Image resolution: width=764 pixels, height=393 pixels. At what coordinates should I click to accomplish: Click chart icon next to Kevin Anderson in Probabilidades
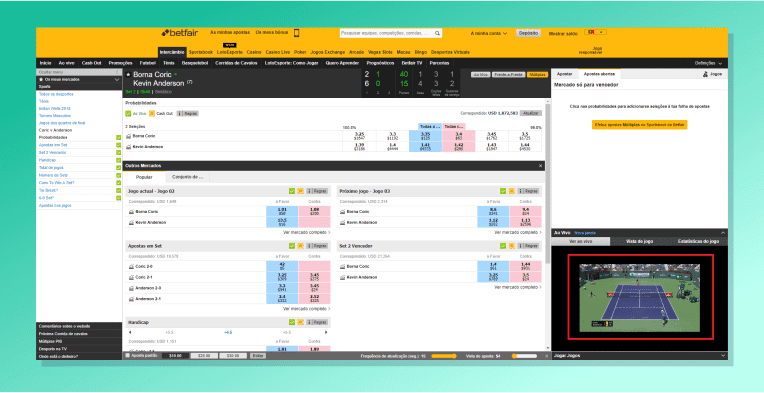pos(129,147)
